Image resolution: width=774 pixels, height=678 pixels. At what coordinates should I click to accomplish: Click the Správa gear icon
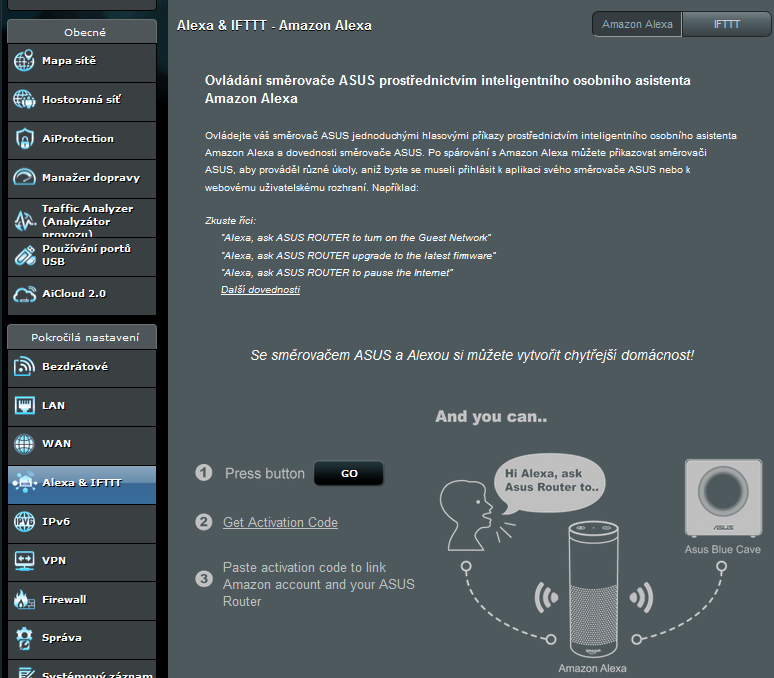(x=24, y=638)
